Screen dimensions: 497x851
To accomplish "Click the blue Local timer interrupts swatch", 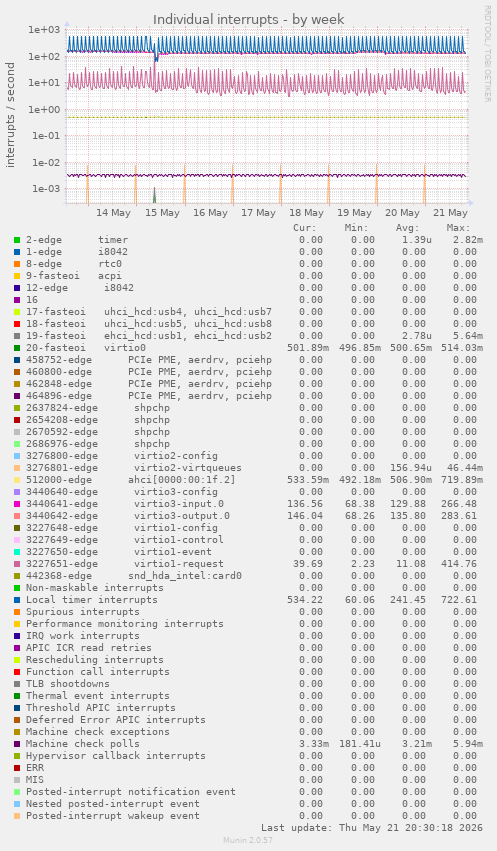I will [x=17, y=600].
